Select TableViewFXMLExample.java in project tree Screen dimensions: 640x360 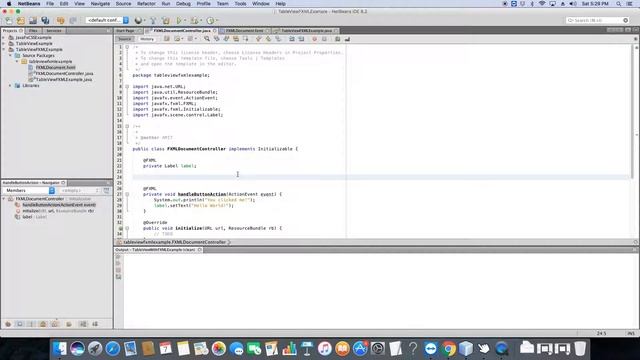click(63, 80)
